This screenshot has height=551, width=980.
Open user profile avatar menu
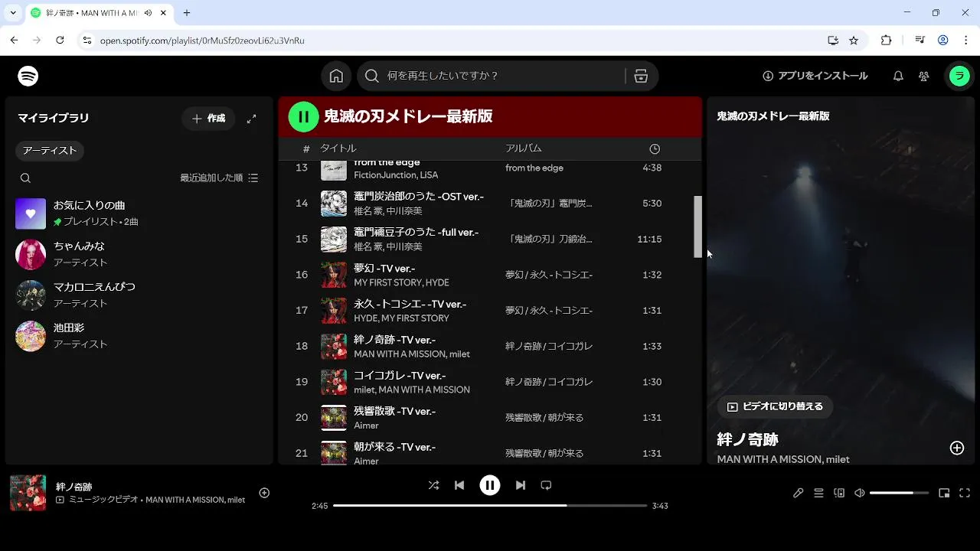[959, 76]
